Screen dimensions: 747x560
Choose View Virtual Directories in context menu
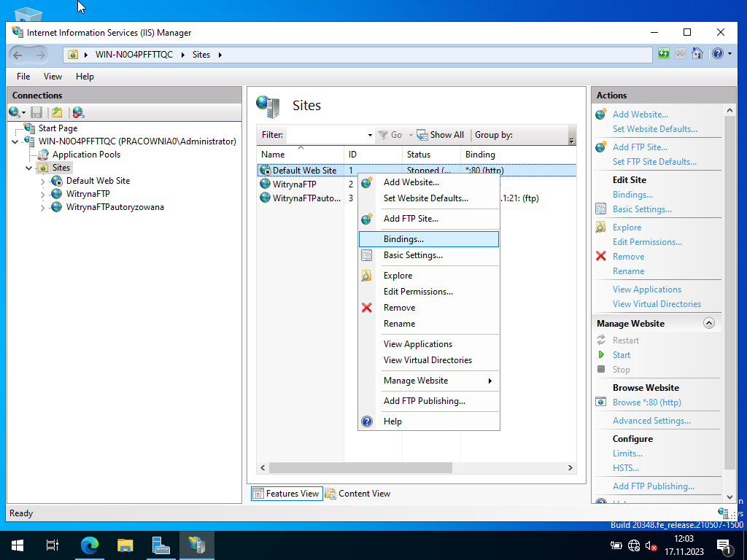click(x=429, y=360)
